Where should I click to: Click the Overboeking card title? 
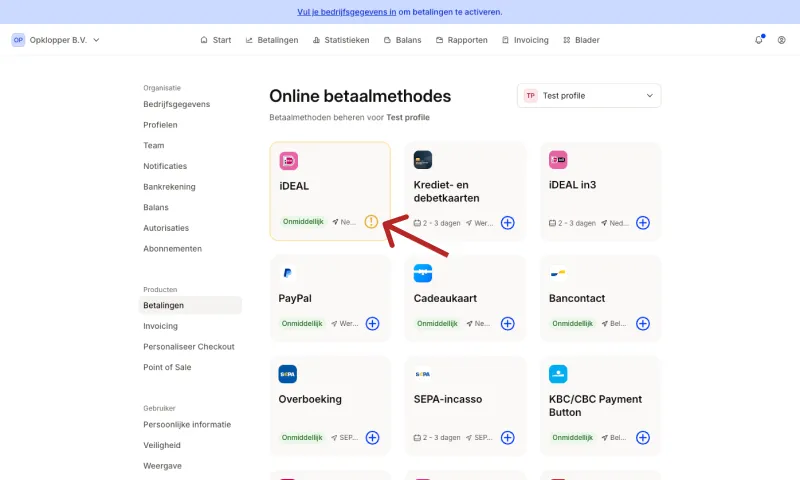[310, 399]
